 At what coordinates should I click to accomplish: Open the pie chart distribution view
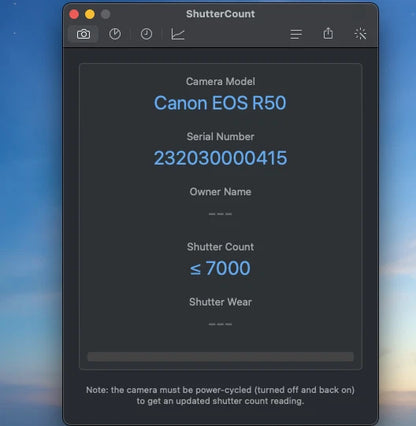pyautogui.click(x=115, y=34)
